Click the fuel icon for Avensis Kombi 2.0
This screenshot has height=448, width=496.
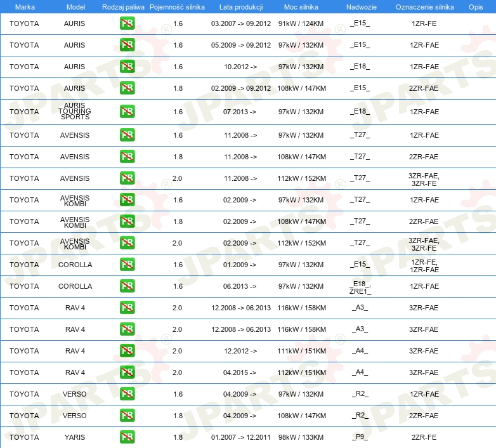tap(127, 243)
